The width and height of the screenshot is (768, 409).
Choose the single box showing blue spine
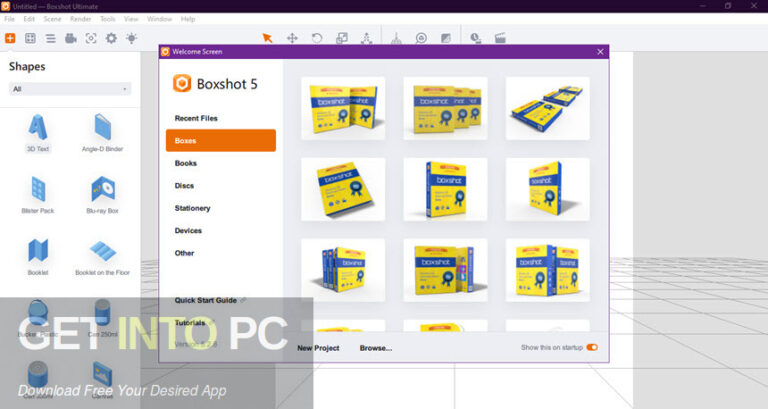[x=445, y=189]
